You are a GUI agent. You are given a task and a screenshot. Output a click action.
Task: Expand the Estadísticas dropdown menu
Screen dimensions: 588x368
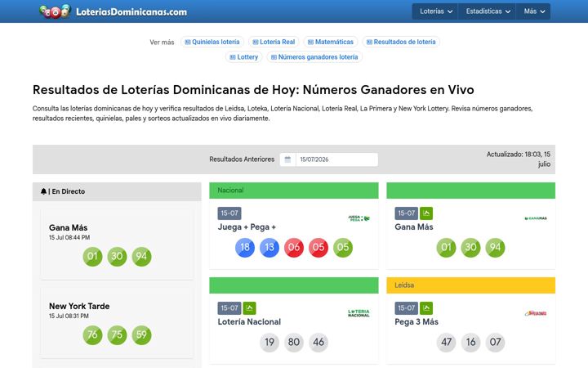click(488, 11)
